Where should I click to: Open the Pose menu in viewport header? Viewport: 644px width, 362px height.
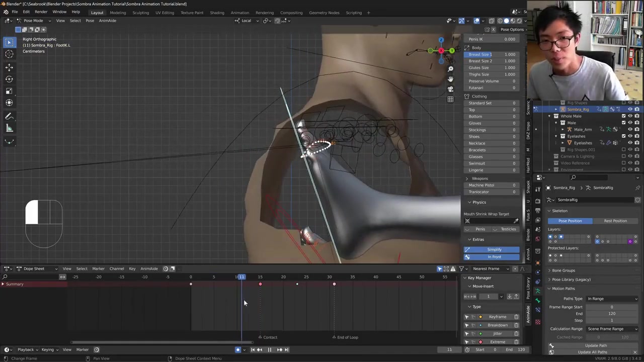click(x=90, y=21)
